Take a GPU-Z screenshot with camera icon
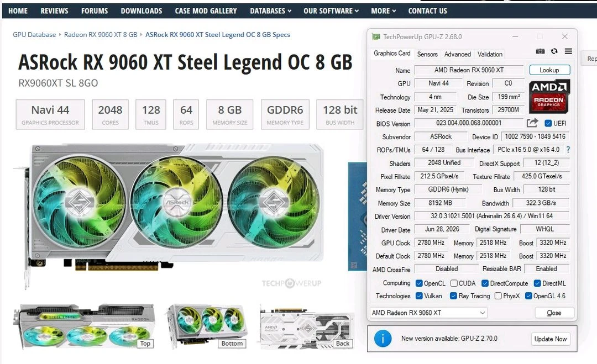Image resolution: width=597 pixels, height=364 pixels. point(540,51)
